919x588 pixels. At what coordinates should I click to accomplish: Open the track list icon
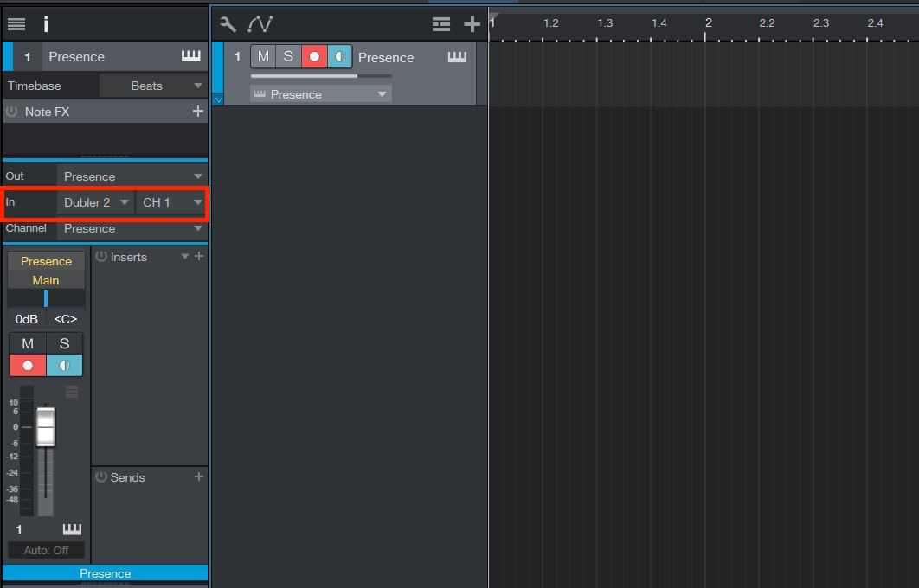441,24
